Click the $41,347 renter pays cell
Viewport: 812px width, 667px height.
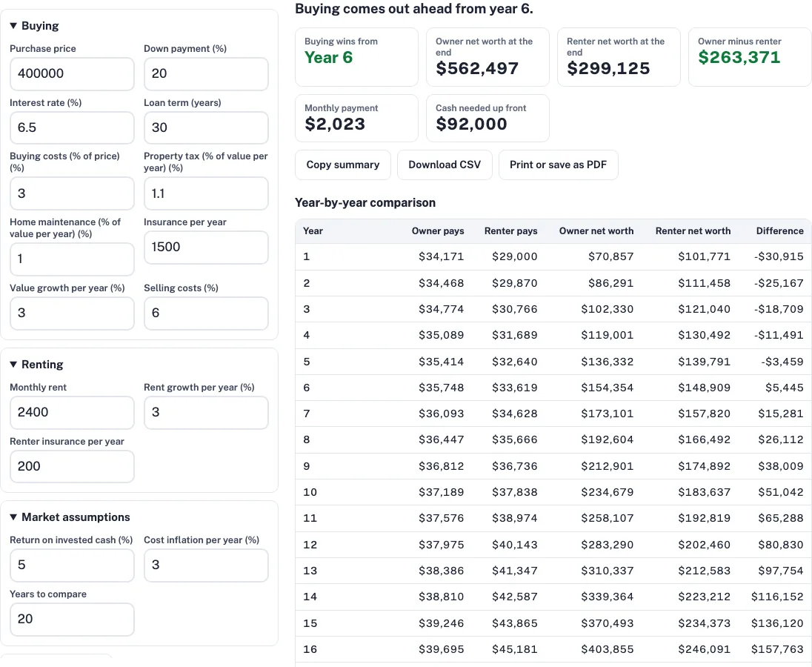click(515, 571)
